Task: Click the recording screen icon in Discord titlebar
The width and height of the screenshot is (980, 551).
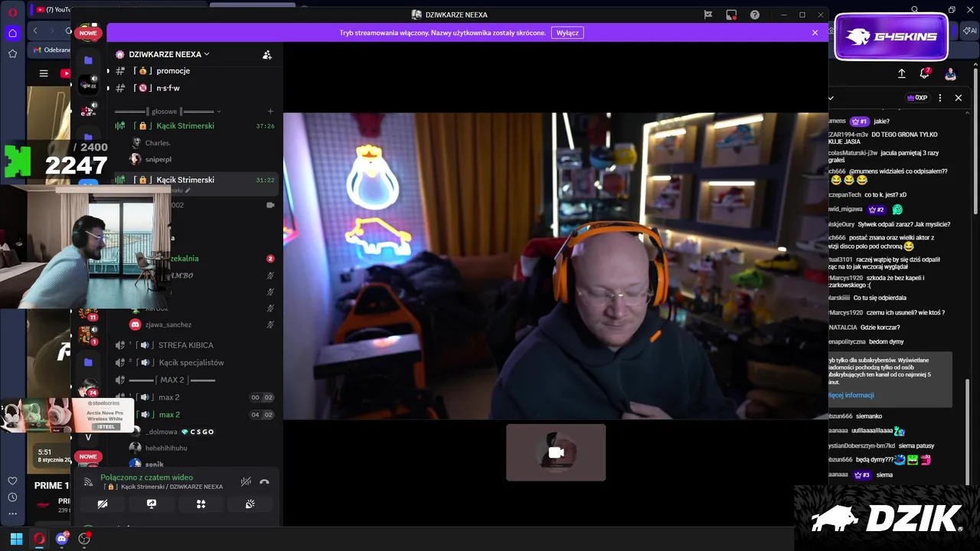Action: 731,15
